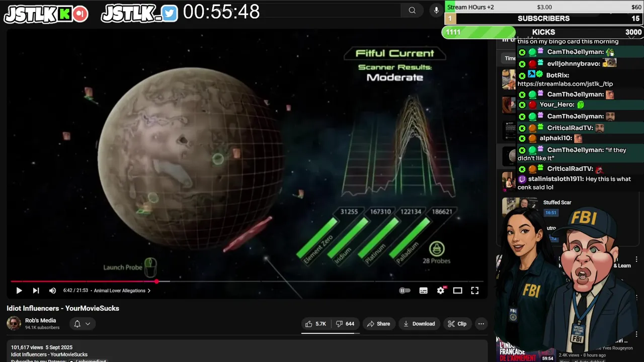Click the Iridium resource bar
644x362 pixels.
348,238
